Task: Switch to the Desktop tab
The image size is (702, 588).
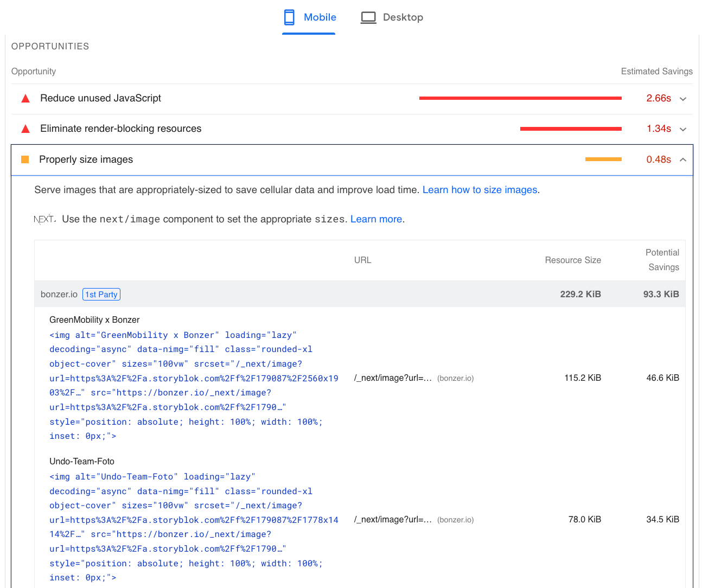Action: pos(392,17)
